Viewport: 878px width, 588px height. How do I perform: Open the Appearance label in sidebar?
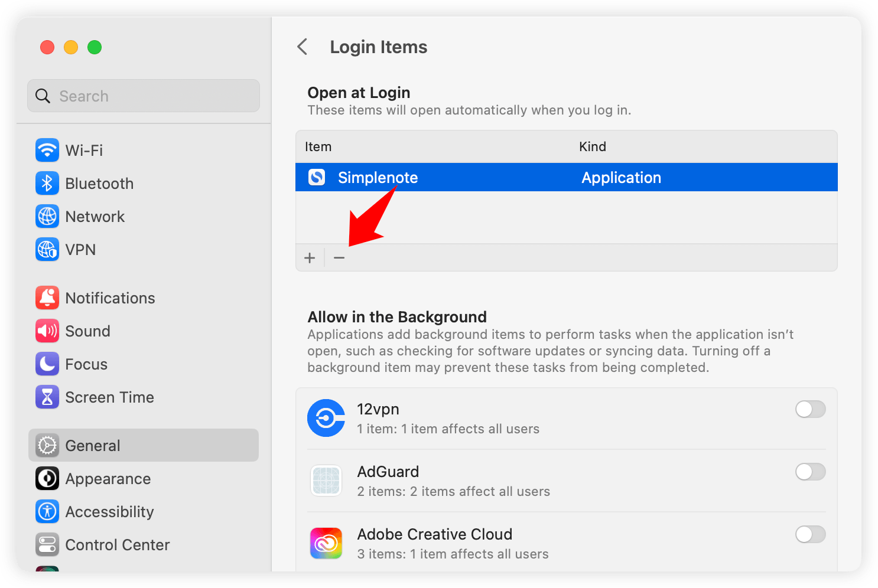[x=108, y=479]
